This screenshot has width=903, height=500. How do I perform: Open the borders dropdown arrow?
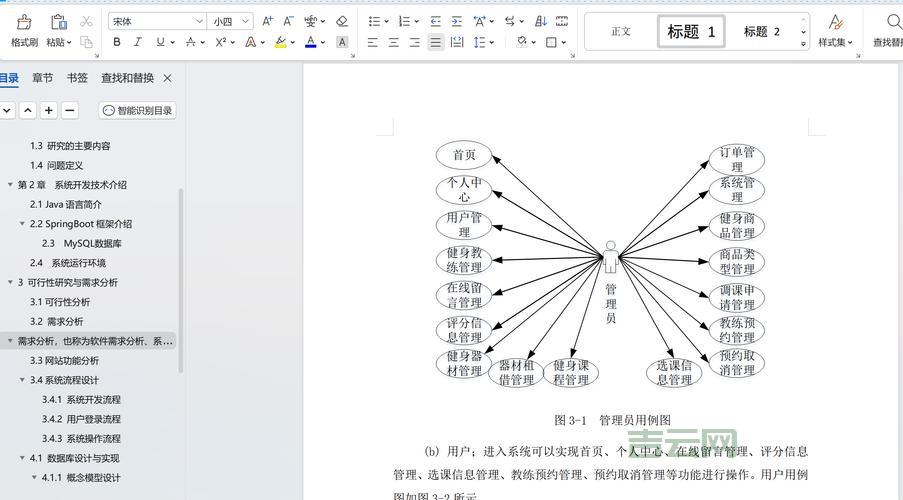tap(564, 43)
